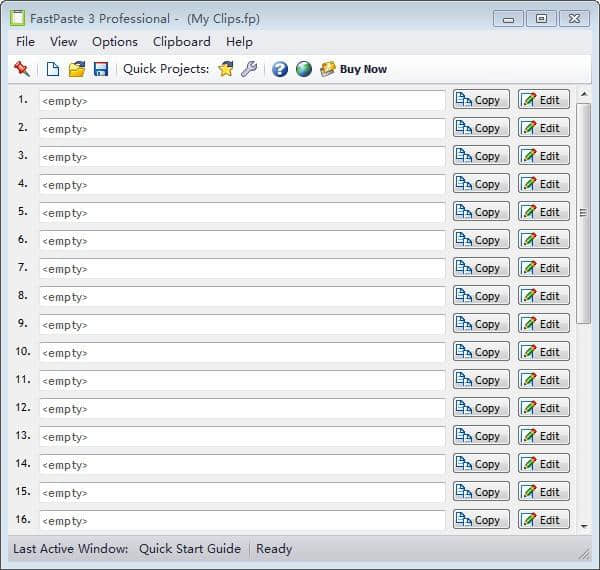
Task: Open the Options menu
Action: pos(115,41)
